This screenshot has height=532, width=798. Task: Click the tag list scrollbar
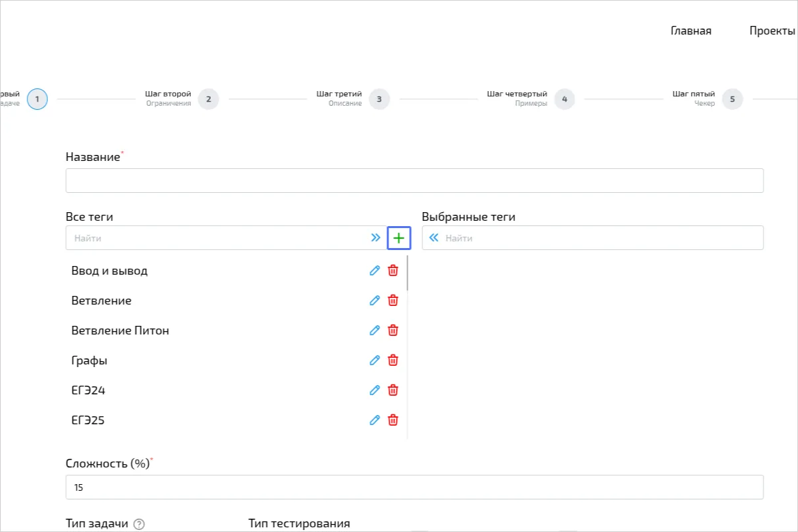[408, 274]
